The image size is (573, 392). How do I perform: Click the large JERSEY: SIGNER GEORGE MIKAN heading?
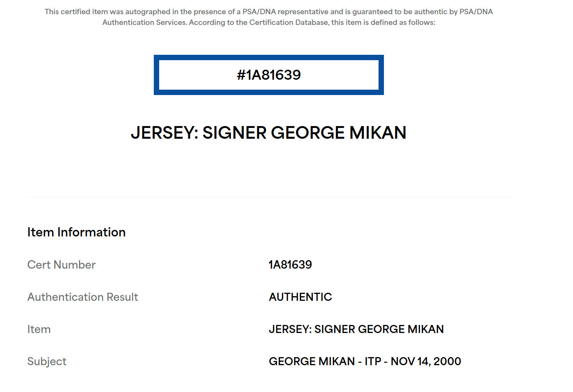268,133
